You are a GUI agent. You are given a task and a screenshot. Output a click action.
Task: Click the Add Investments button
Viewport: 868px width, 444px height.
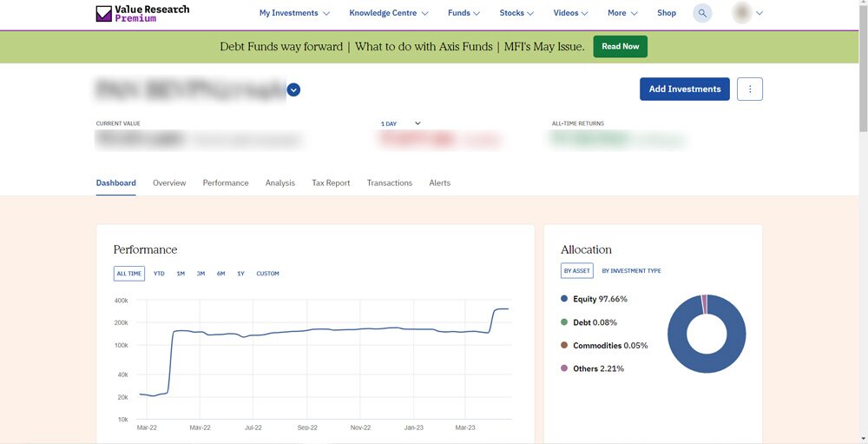[x=685, y=89]
